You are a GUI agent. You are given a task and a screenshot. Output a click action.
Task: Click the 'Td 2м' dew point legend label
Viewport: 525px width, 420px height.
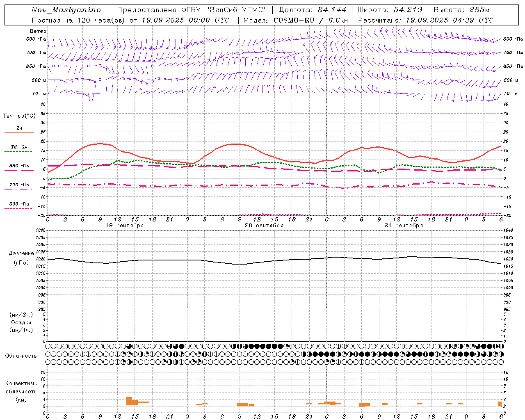click(19, 147)
